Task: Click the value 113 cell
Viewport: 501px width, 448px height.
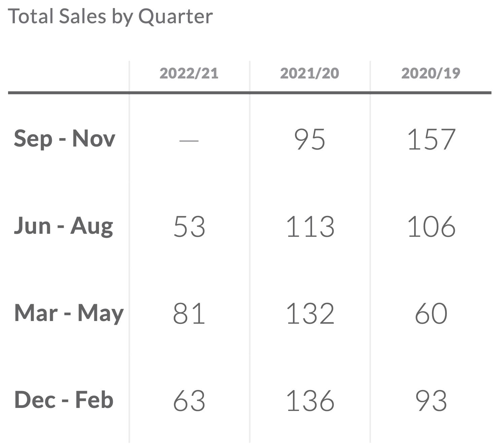Action: click(x=310, y=226)
